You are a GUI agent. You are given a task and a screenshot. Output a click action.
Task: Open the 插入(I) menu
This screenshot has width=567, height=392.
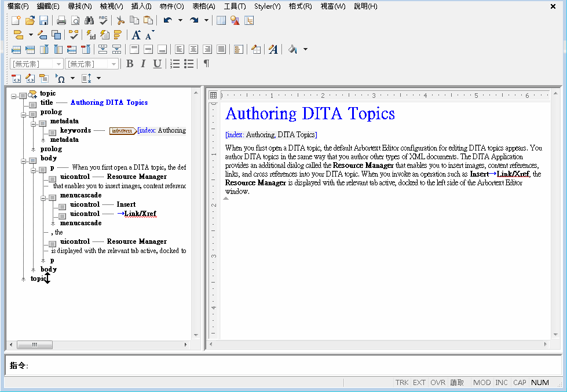[141, 6]
